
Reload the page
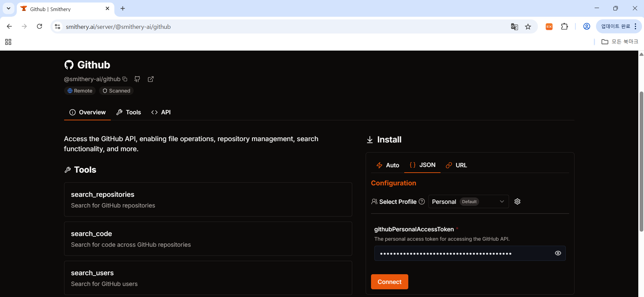tap(40, 26)
